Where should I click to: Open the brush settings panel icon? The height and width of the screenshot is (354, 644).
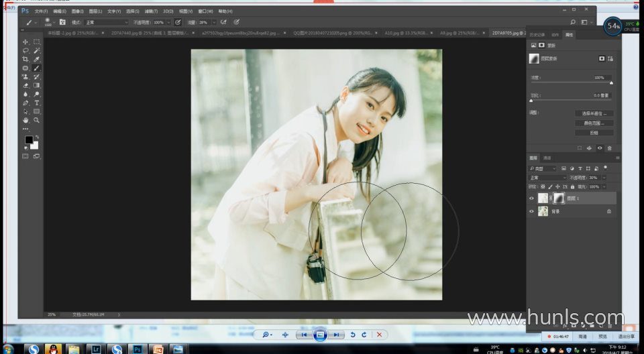[62, 22]
